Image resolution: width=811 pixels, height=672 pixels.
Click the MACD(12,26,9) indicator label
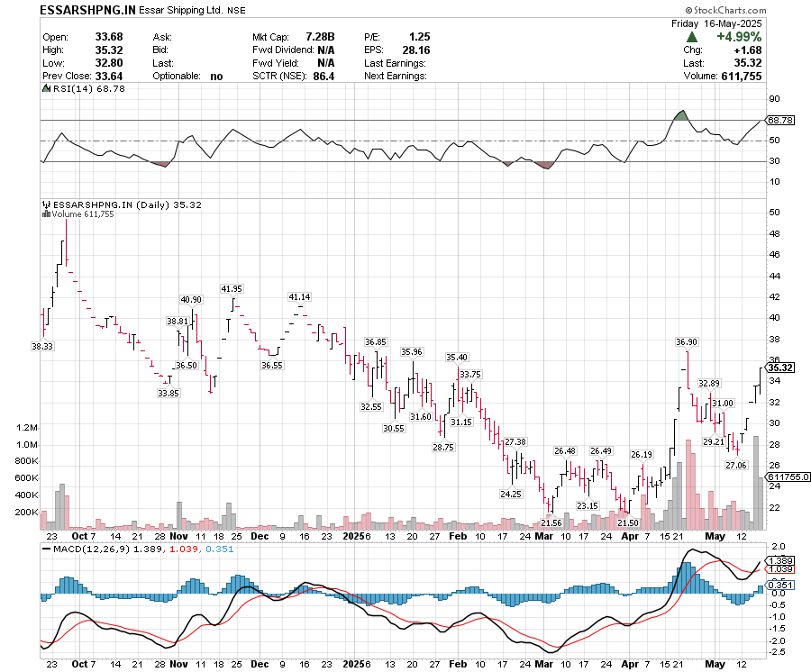pyautogui.click(x=92, y=549)
